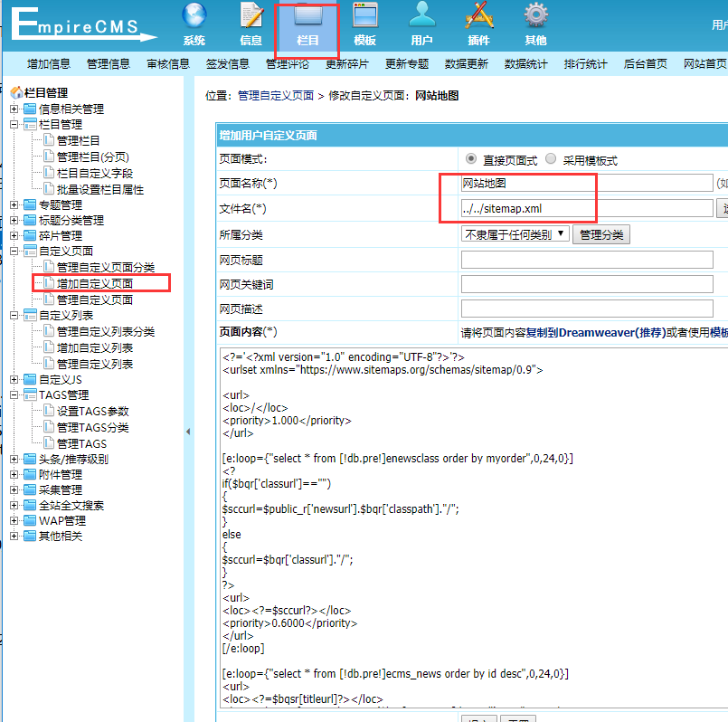Click the 栏目管理 root gear icon
This screenshot has height=722, width=728.
(x=16, y=90)
